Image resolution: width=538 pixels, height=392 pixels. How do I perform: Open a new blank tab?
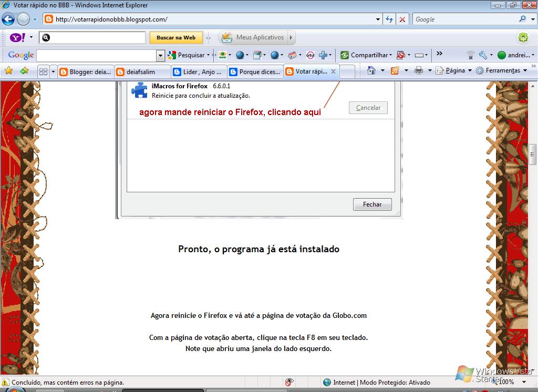(348, 72)
